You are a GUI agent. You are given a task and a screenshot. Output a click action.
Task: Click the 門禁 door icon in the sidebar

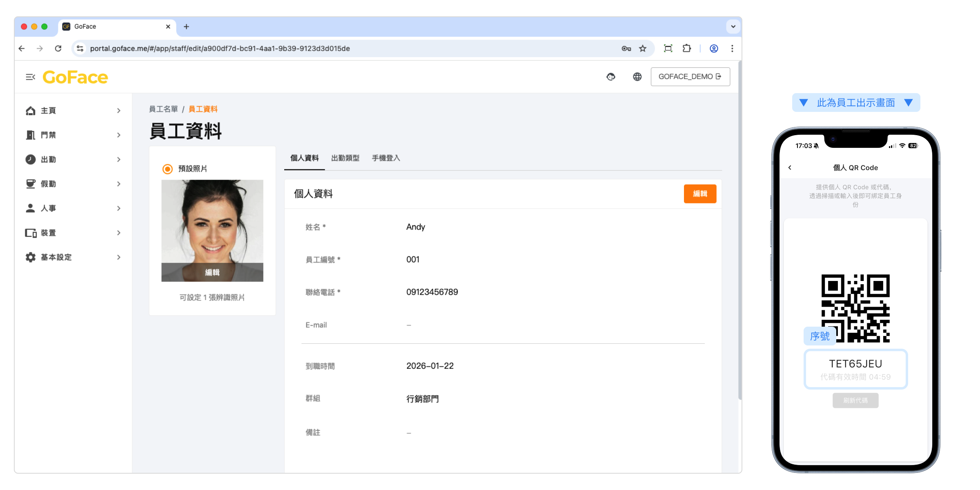31,135
